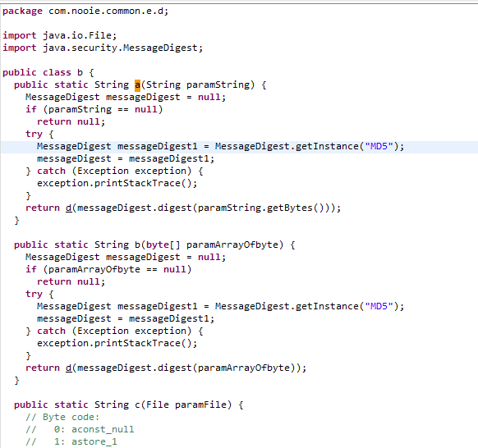
Task: Click the second exception.printStackTrace() call
Action: (x=117, y=343)
